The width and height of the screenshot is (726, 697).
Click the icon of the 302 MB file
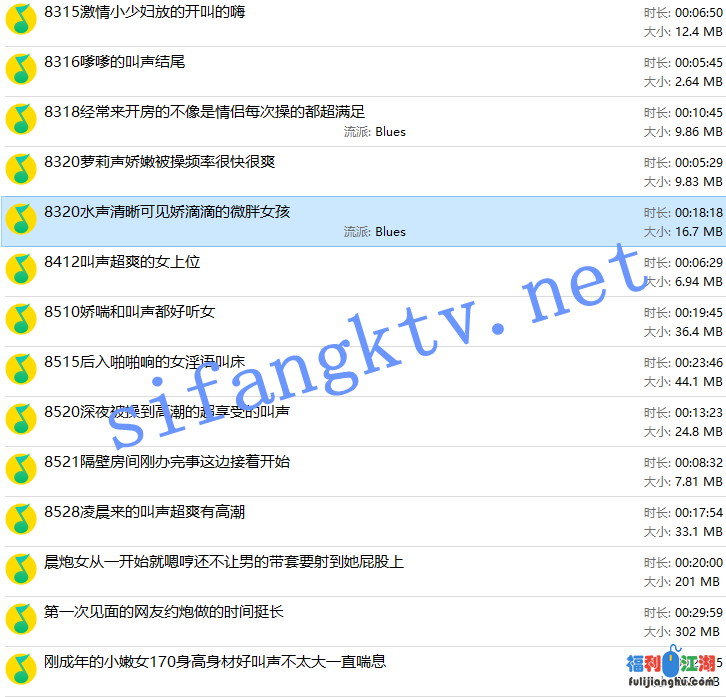21,620
